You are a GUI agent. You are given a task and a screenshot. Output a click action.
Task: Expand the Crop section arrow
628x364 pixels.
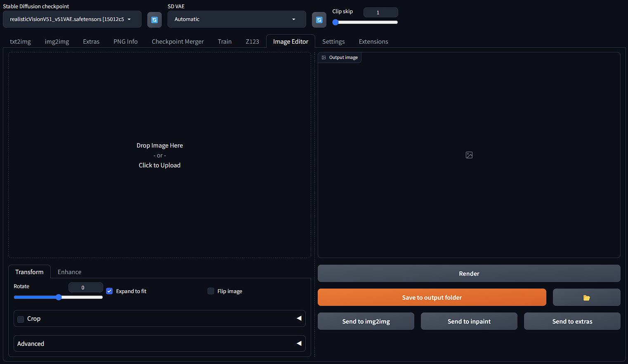click(299, 318)
